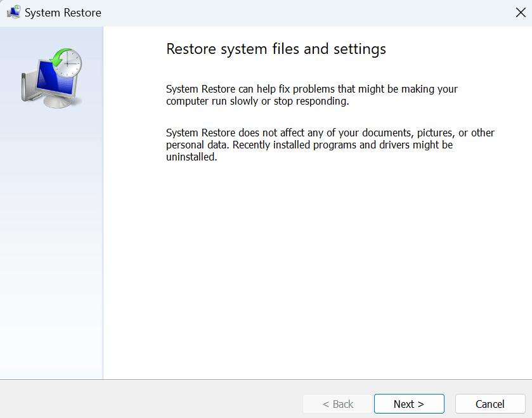Click the paragraph about fixing computer problems
The height and width of the screenshot is (418, 532).
[311, 95]
